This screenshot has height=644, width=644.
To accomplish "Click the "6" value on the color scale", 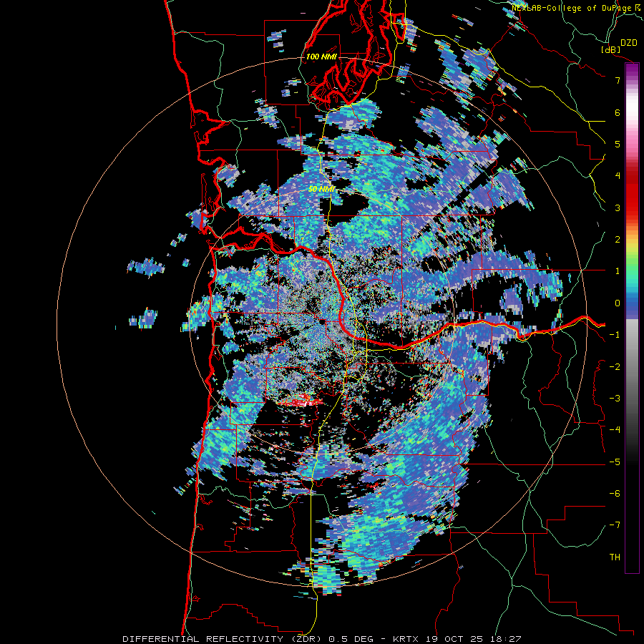I will (x=618, y=112).
